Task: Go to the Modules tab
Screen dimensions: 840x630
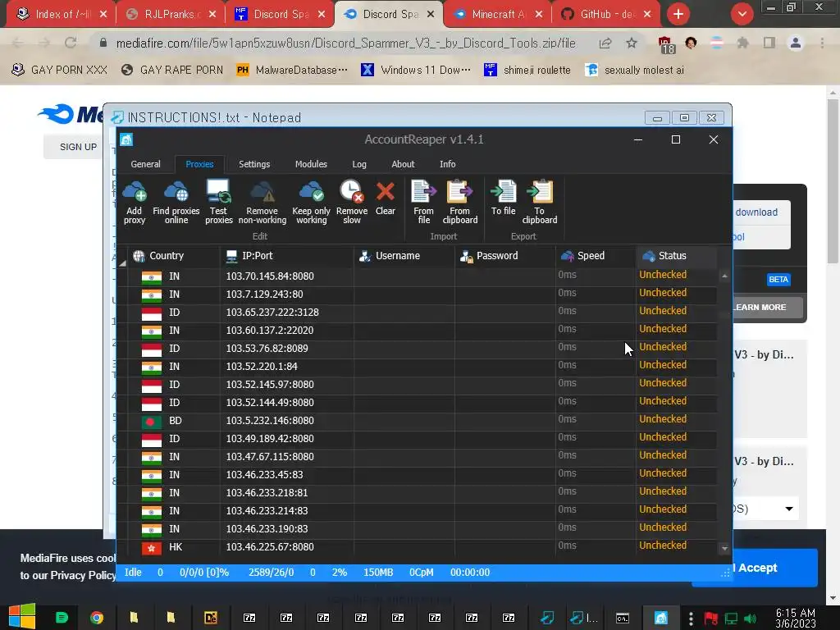Action: 311,164
